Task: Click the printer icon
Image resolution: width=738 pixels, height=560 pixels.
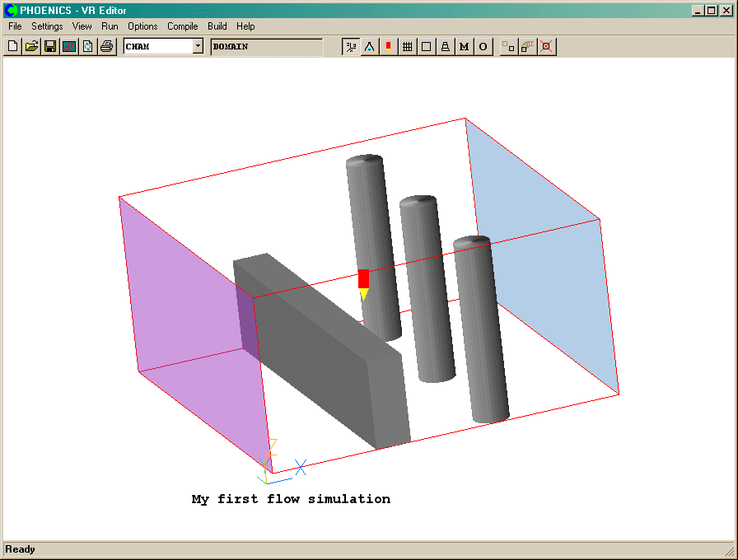Action: 106,47
